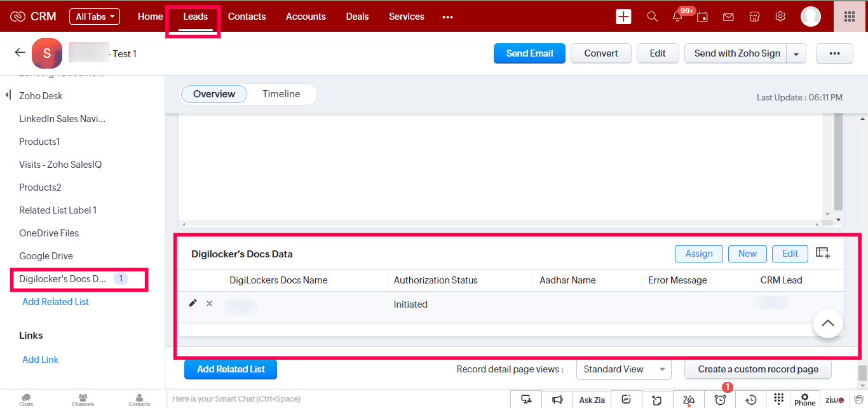Click the Convert button
The width and height of the screenshot is (868, 408).
tap(601, 53)
